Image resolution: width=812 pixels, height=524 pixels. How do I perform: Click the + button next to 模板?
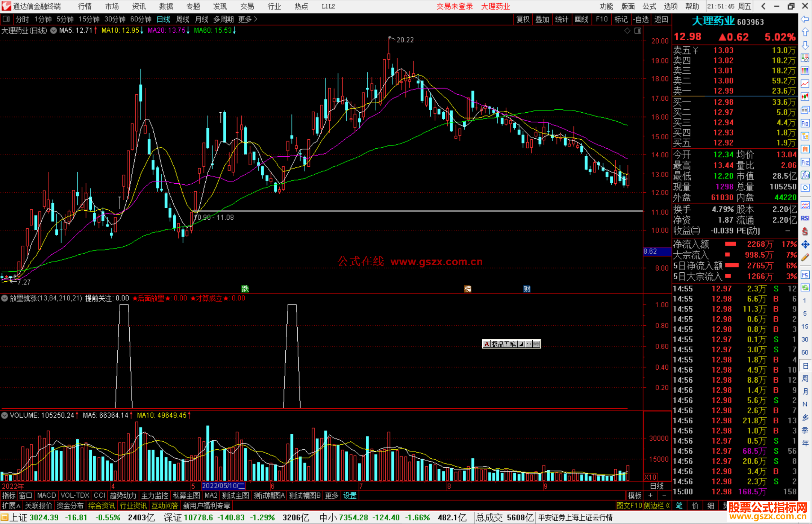tap(650, 495)
